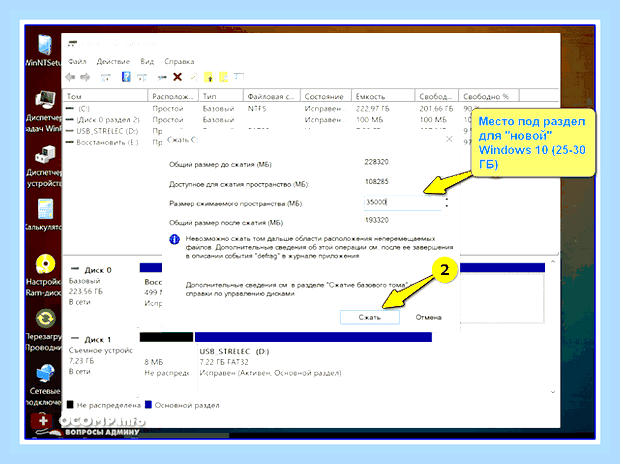Click the back arrow in the toolbar
620x464 pixels.
[70, 77]
